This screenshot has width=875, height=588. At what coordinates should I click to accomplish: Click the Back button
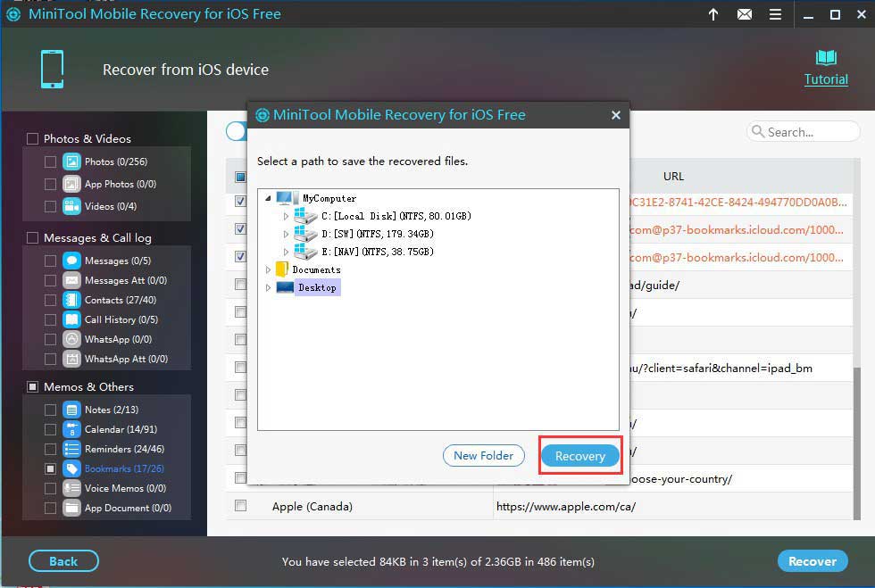click(63, 560)
